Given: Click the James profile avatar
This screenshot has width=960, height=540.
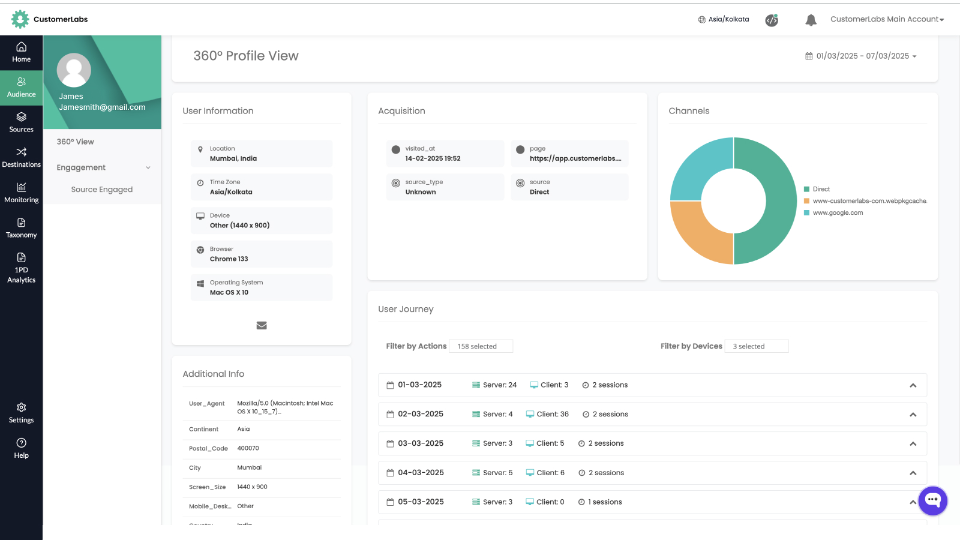Looking at the screenshot, I should 74,70.
